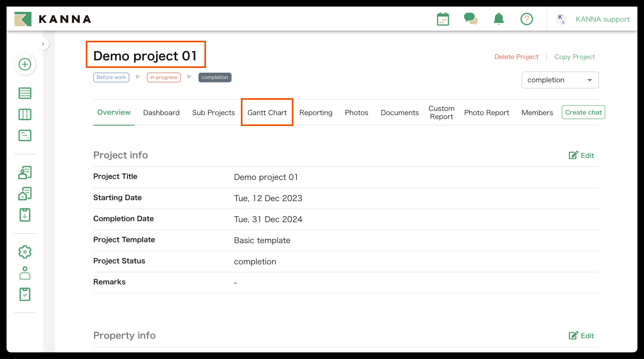Switch to the Gantt Chart tab
Screen dimensions: 644x359
(x=267, y=112)
